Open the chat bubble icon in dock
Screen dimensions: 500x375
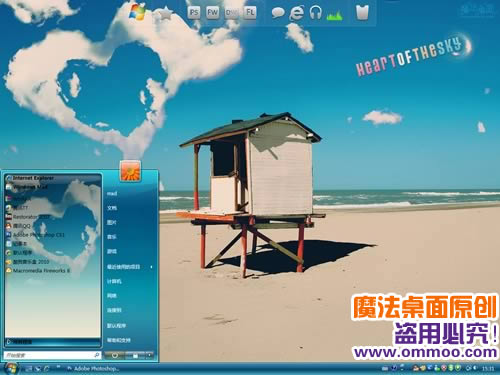point(278,13)
